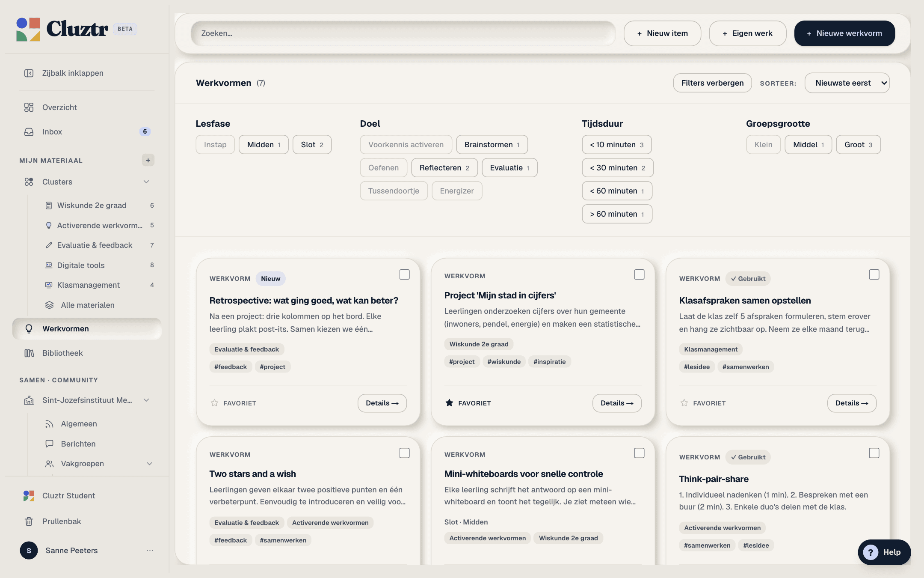Open the three-dots menu beside Sanne Peeters

(x=150, y=551)
